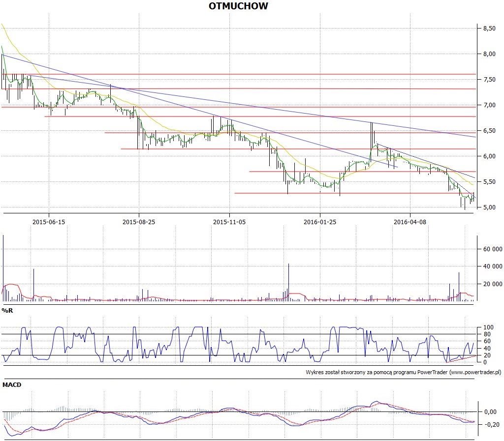Click the 20 000 volume axis label

492,284
